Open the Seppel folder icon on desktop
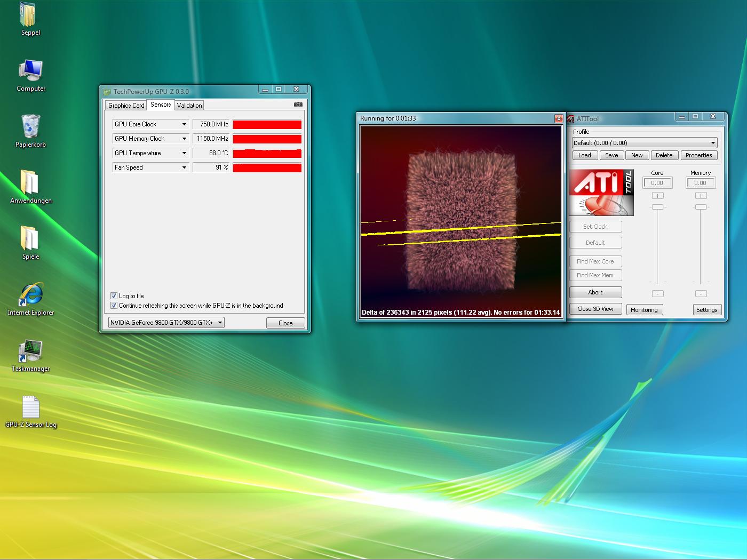This screenshot has width=747, height=560. pos(28,14)
